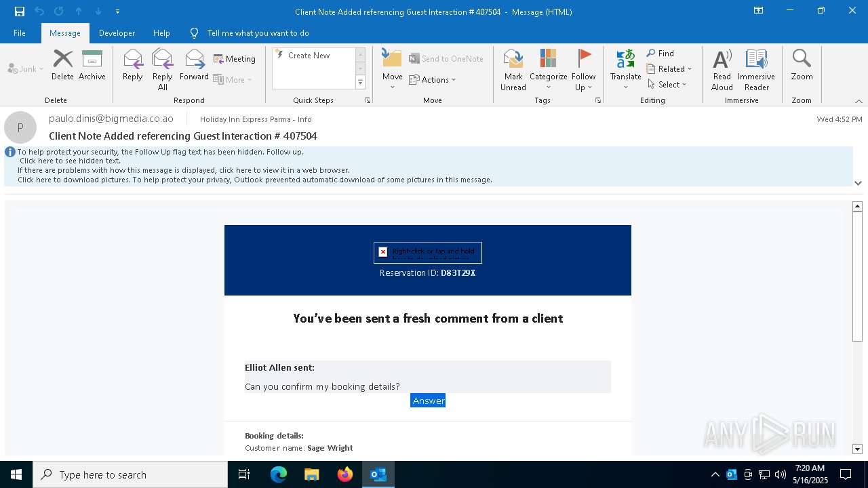Launch Firefox from the taskbar
Viewport: 868px width, 488px height.
(345, 474)
